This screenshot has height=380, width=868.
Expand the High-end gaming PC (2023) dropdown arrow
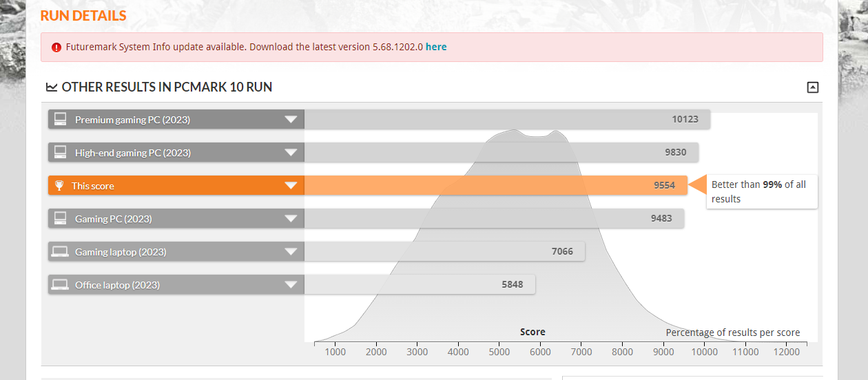click(x=291, y=152)
